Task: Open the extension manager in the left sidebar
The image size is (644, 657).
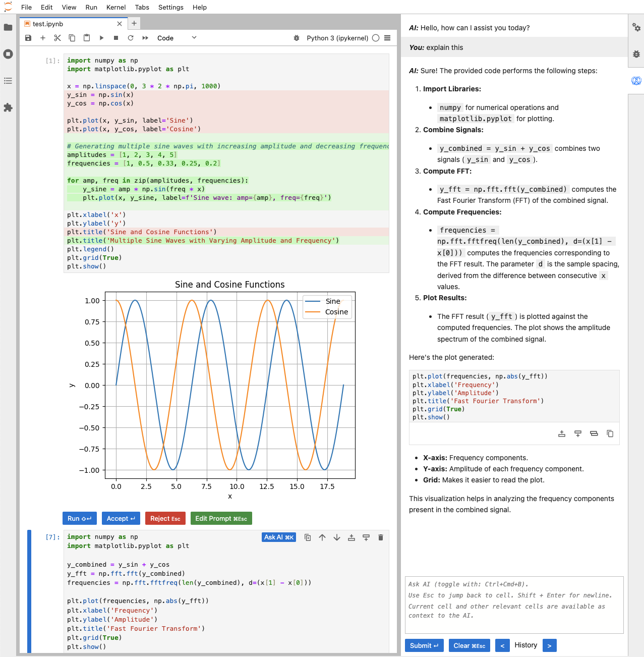Action: tap(8, 107)
